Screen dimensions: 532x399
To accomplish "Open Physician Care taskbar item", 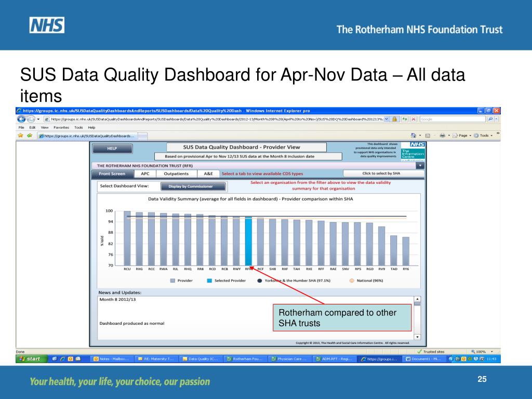I will click(289, 359).
